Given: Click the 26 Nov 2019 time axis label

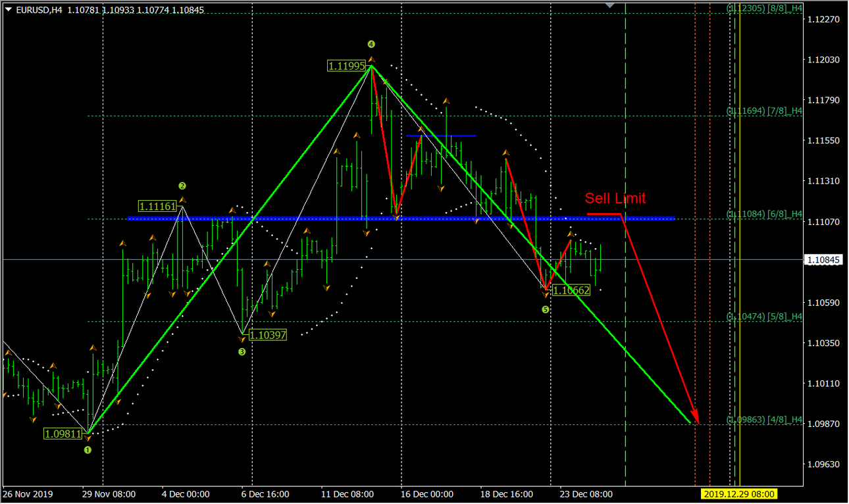Looking at the screenshot, I should (28, 494).
